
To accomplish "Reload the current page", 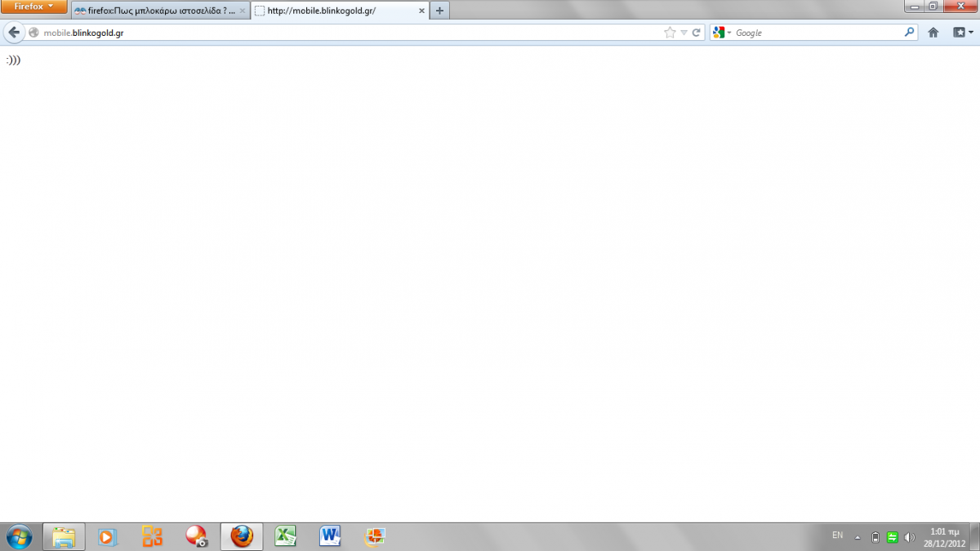I will tap(697, 33).
